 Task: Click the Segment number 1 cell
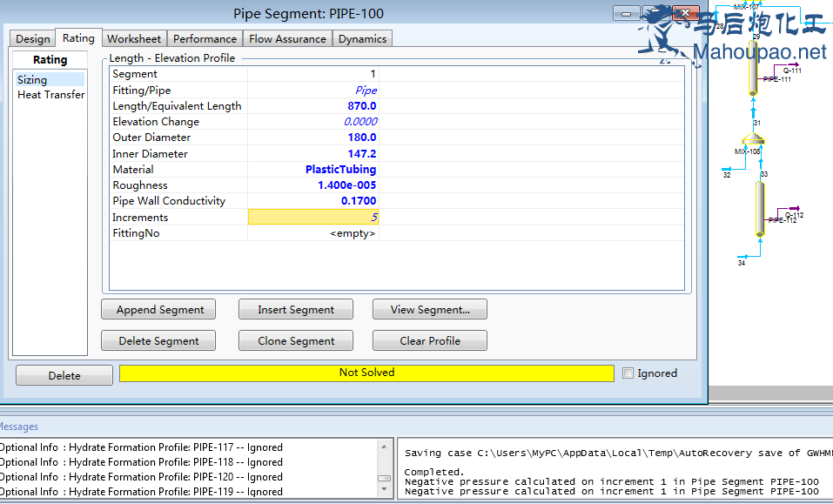(x=313, y=74)
